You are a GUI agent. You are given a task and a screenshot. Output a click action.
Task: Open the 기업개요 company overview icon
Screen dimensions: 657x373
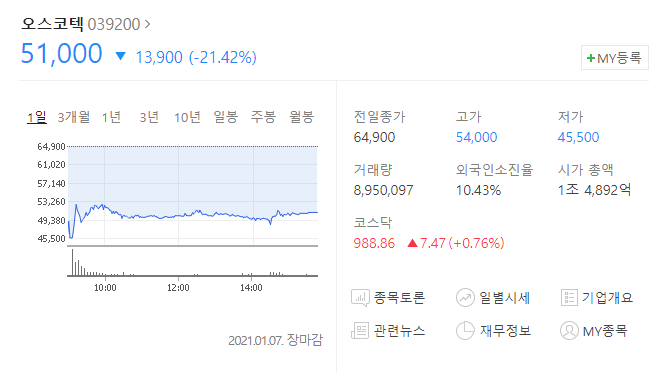[x=569, y=298]
